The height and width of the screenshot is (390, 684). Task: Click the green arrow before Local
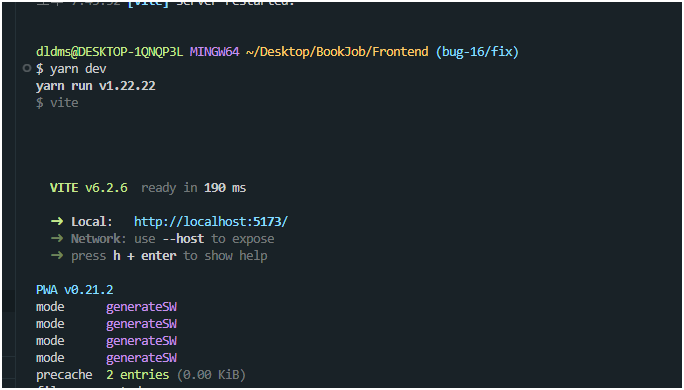tap(57, 222)
